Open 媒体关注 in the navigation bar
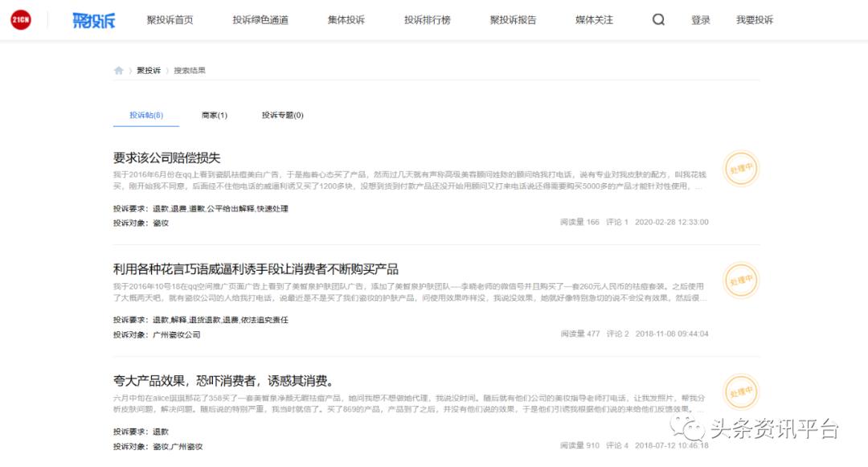The image size is (868, 467). click(x=593, y=18)
